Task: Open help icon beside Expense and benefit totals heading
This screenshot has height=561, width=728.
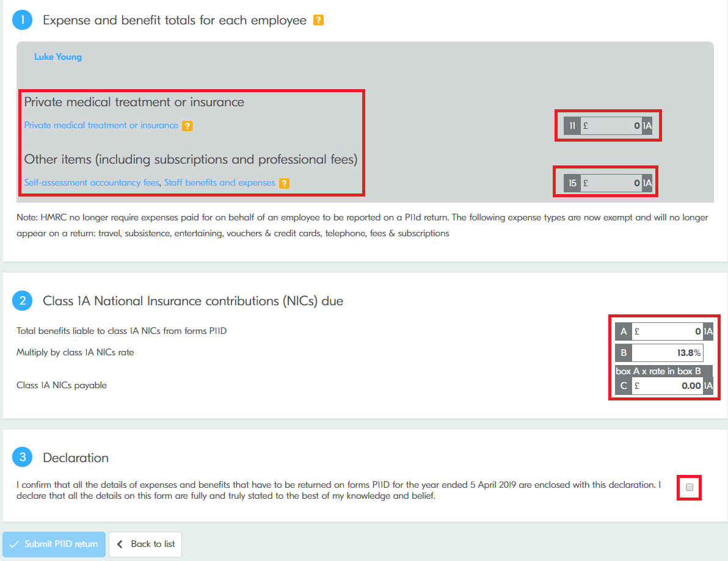Action: [x=319, y=20]
